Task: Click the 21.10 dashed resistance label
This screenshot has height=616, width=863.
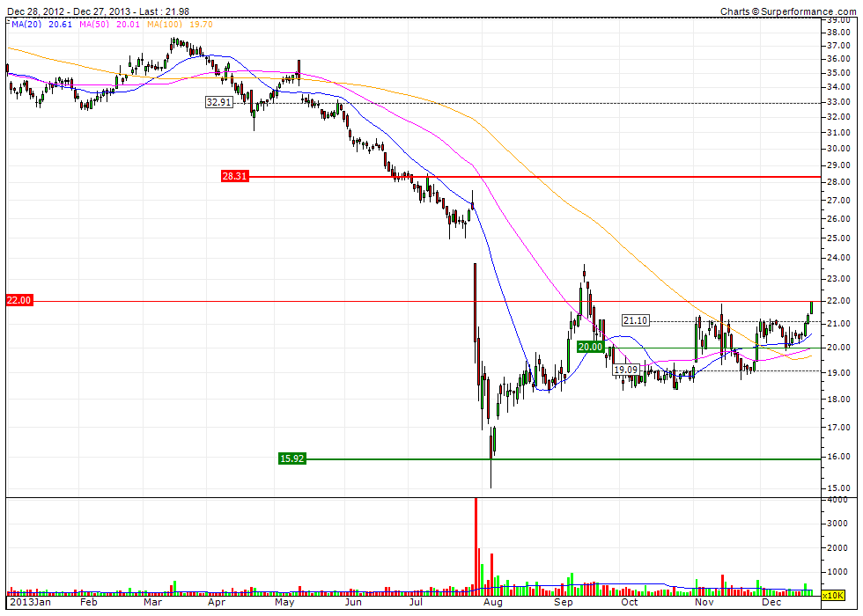Action: tap(635, 319)
